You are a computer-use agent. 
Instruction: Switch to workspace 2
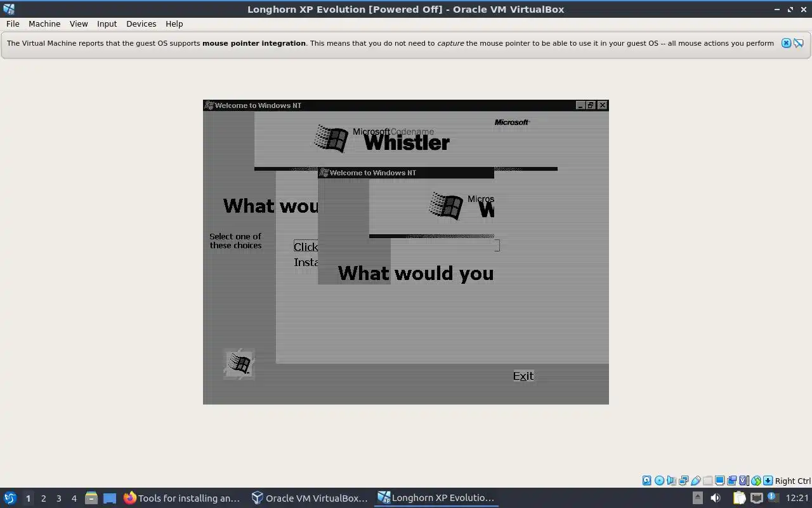pos(43,498)
